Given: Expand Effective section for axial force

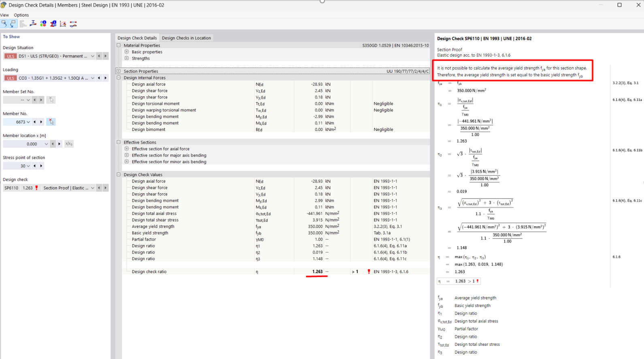Looking at the screenshot, I should (x=127, y=149).
